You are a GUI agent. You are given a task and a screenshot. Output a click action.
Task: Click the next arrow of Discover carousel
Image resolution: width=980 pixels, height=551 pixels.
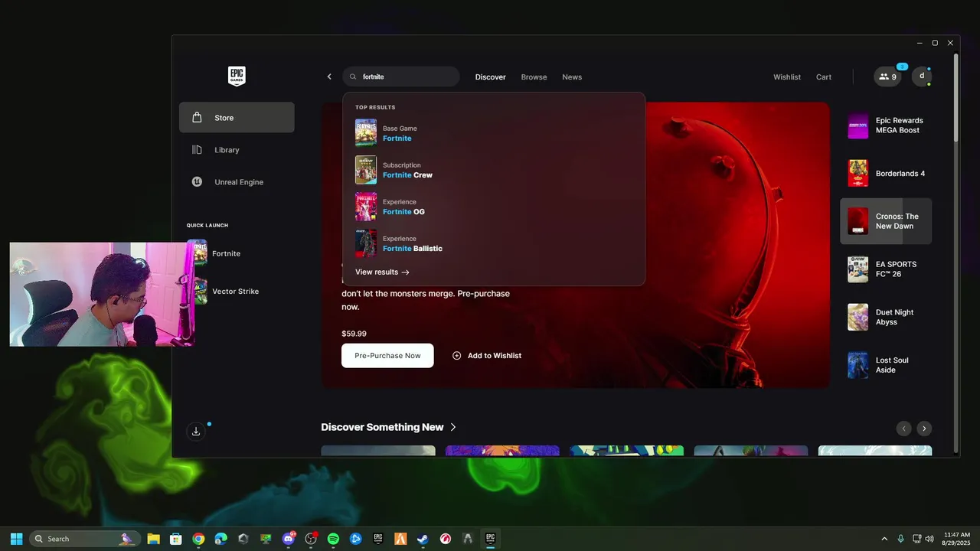pos(924,429)
